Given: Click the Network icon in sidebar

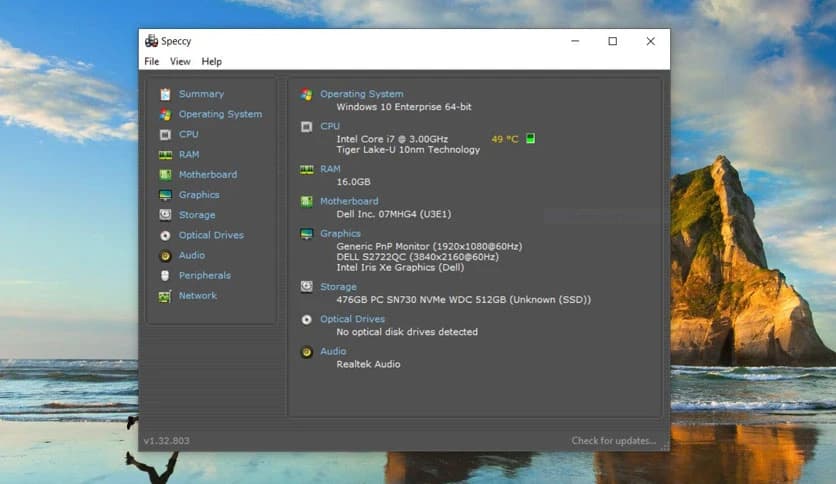Looking at the screenshot, I should click(x=165, y=296).
